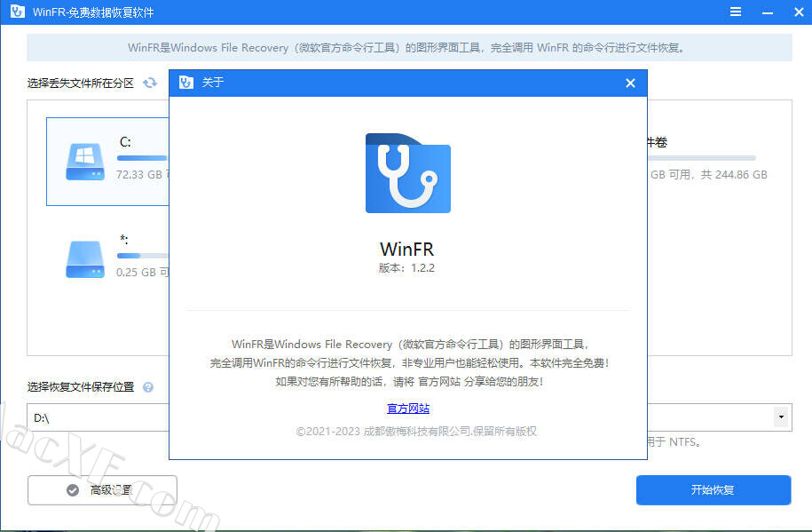Image resolution: width=812 pixels, height=532 pixels.
Task: Click the refresh partitions icon
Action: (150, 83)
